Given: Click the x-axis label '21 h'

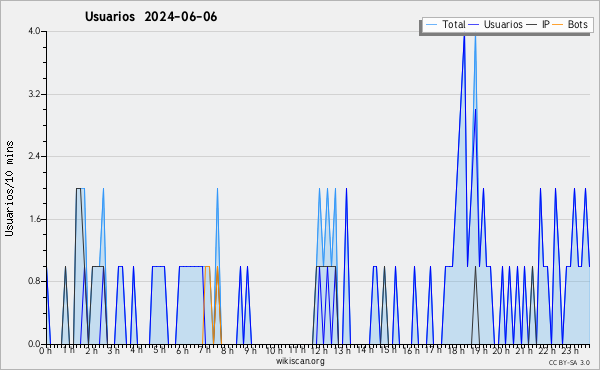Looking at the screenshot, I should (x=524, y=351).
